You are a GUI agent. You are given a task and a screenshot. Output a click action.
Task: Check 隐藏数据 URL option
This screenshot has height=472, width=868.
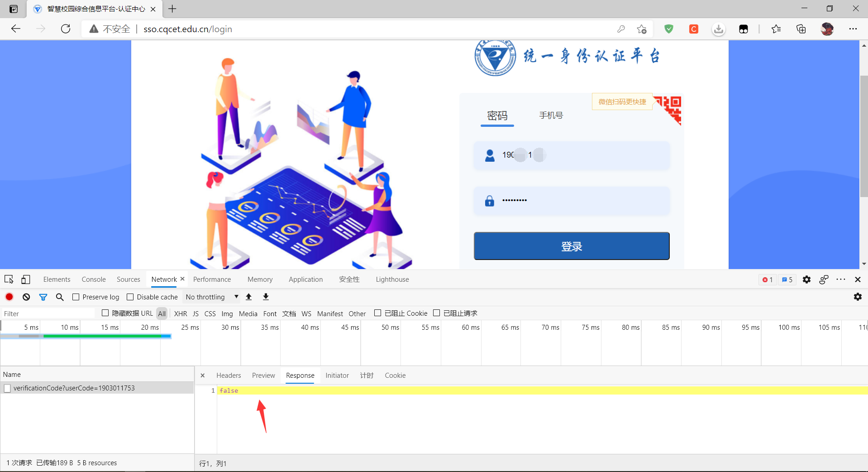point(105,313)
